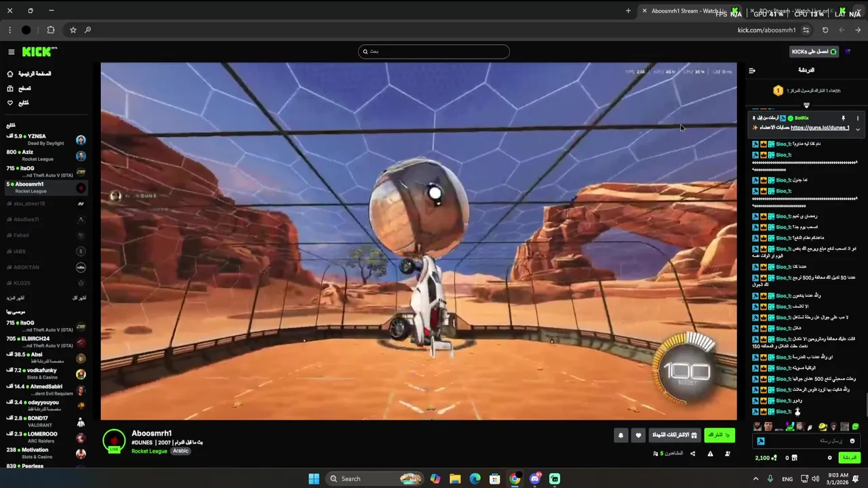
Task: Open the browse sidebar item
Action: coord(19,88)
